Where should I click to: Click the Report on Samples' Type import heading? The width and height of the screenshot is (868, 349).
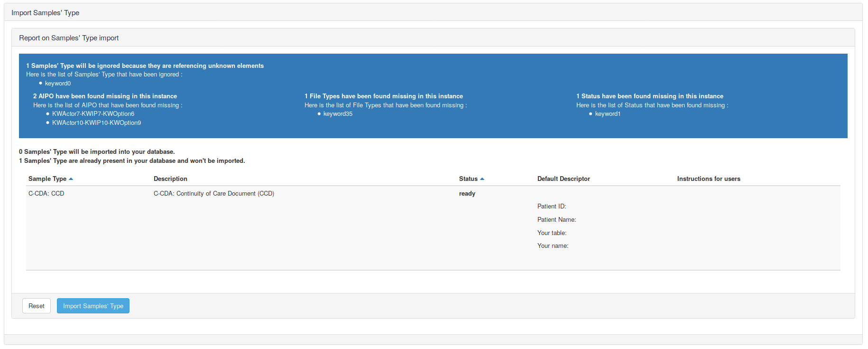pyautogui.click(x=69, y=38)
